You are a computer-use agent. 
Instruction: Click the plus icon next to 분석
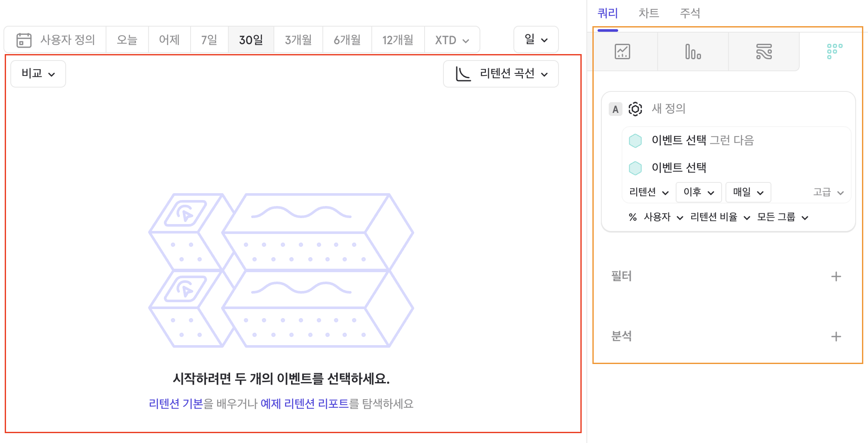tap(835, 337)
